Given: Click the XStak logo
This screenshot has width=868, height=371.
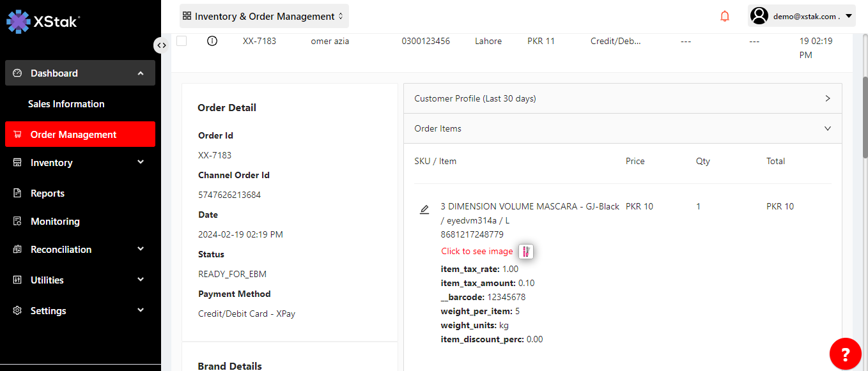Looking at the screenshot, I should [43, 21].
